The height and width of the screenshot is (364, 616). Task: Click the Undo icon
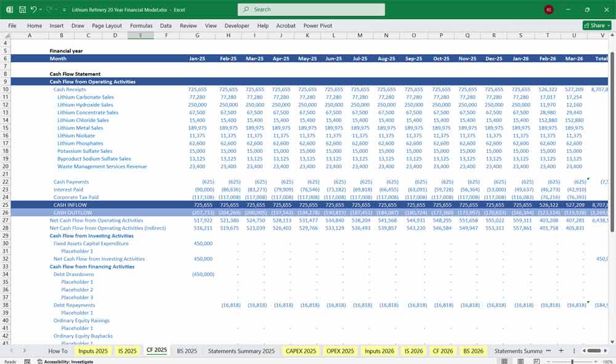tap(34, 9)
